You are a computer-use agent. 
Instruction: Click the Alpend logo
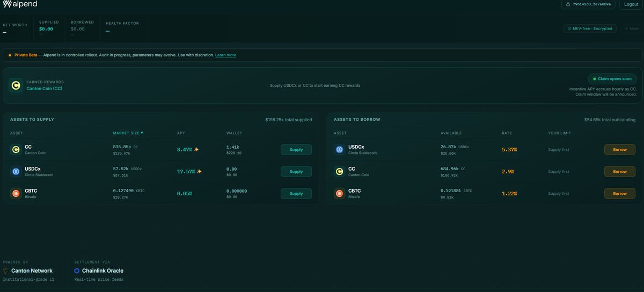tap(19, 4)
